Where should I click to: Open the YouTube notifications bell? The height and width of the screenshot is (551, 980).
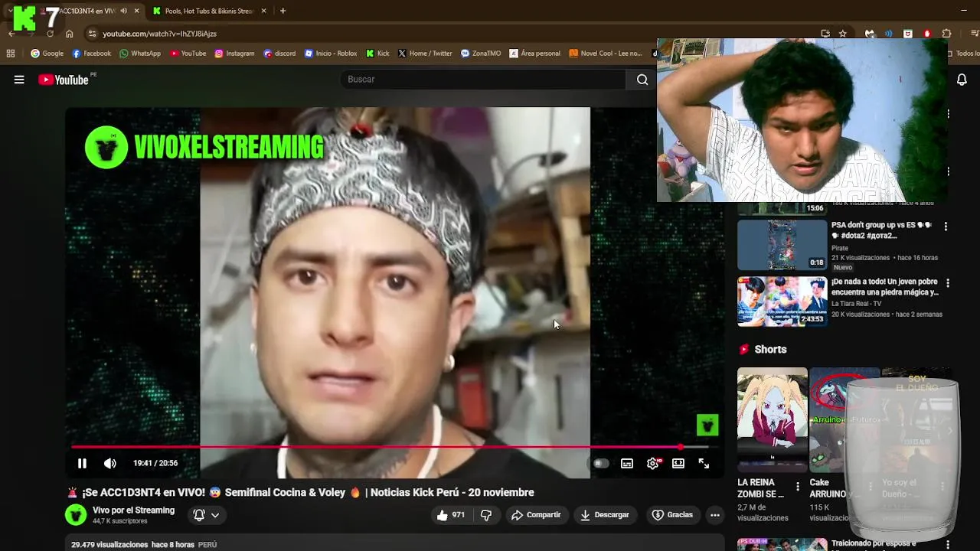(962, 80)
